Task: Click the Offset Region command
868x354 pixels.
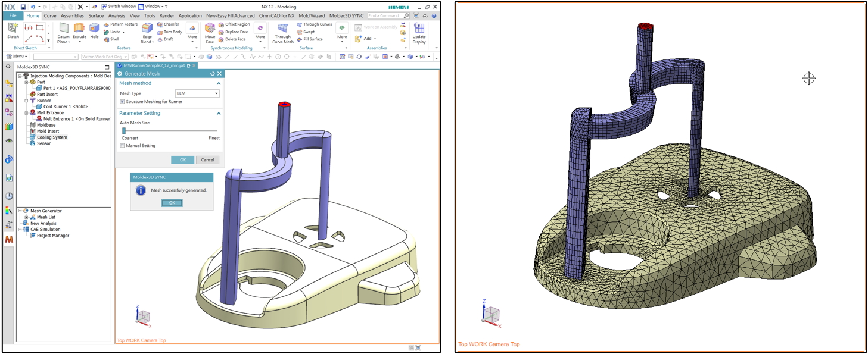Action: pos(234,24)
